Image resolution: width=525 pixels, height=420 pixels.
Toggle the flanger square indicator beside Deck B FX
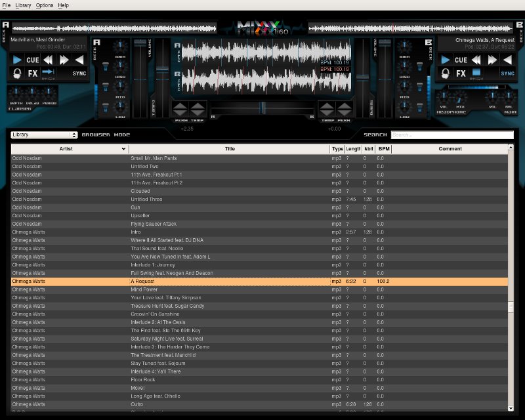point(476,73)
